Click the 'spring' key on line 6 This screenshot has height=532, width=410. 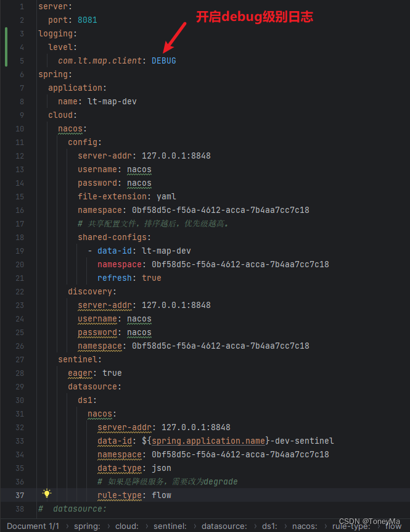coord(53,74)
